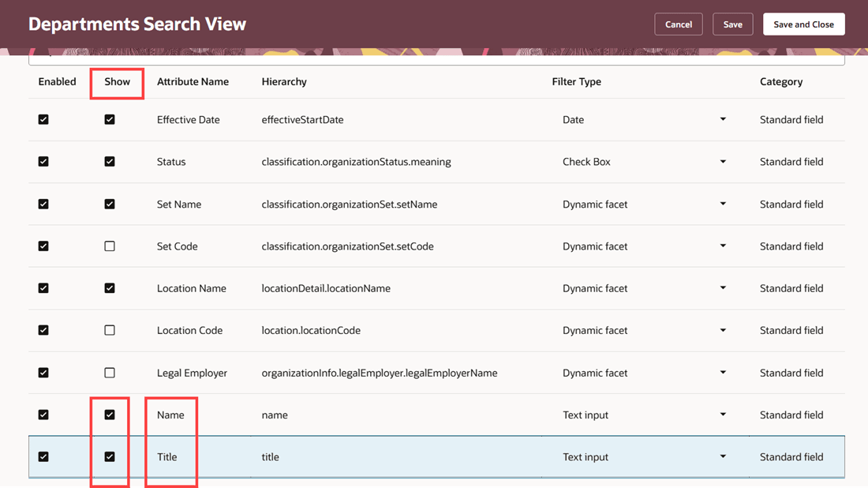Click Standard field in the Title row
The height and width of the screenshot is (488, 868).
791,457
